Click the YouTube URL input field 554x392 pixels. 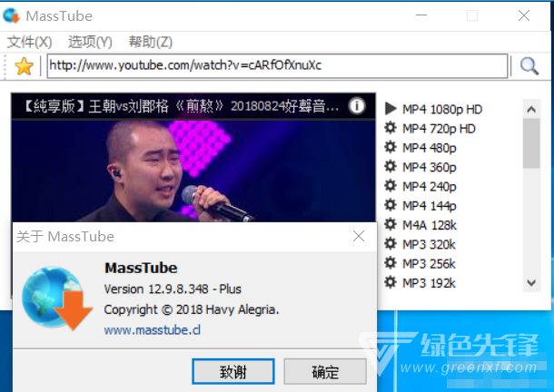click(x=278, y=65)
